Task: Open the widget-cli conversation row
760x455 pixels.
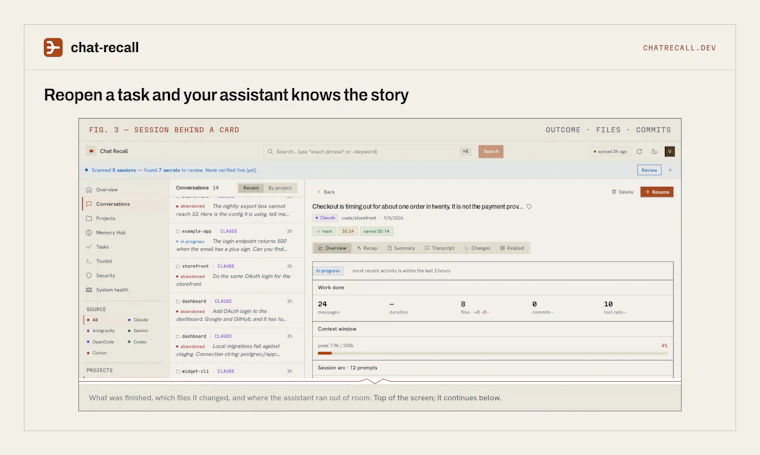Action: click(x=235, y=371)
